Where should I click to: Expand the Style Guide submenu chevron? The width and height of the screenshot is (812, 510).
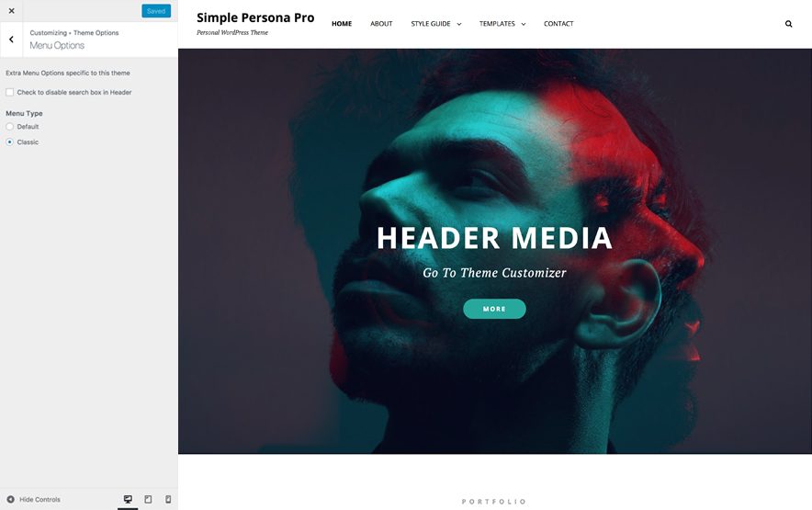459,24
